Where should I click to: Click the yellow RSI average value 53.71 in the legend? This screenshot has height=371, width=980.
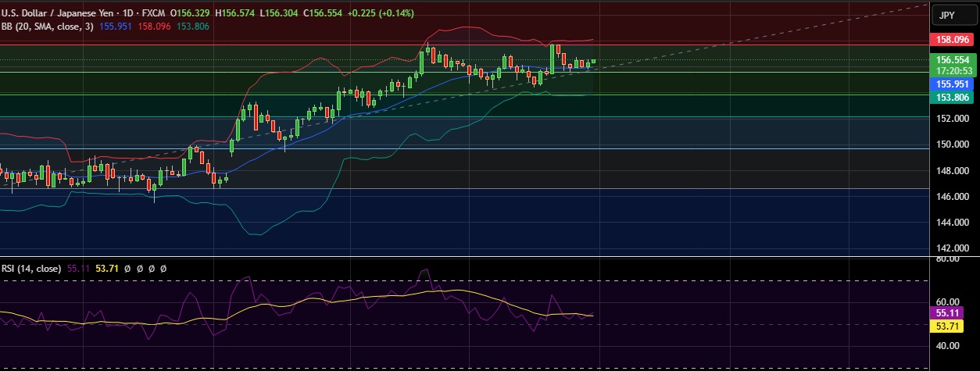coord(106,268)
